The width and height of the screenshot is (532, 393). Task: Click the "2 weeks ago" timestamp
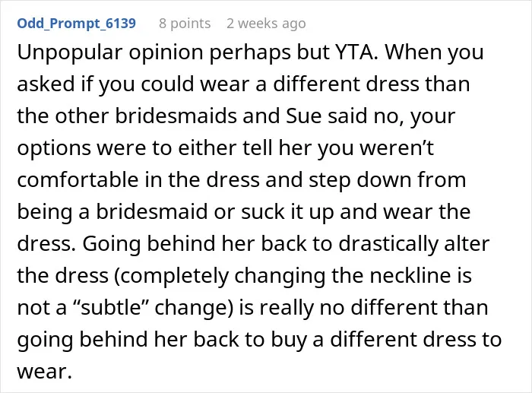click(x=266, y=24)
